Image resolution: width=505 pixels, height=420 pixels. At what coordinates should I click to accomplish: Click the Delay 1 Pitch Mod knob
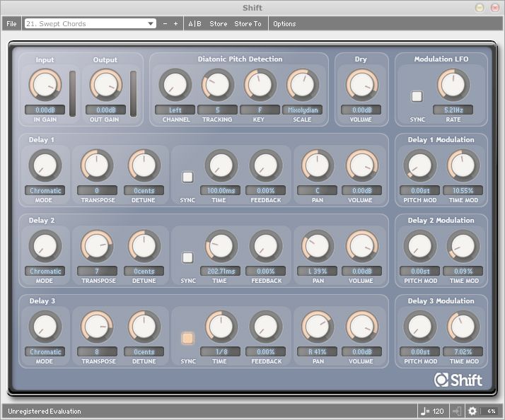(x=419, y=165)
